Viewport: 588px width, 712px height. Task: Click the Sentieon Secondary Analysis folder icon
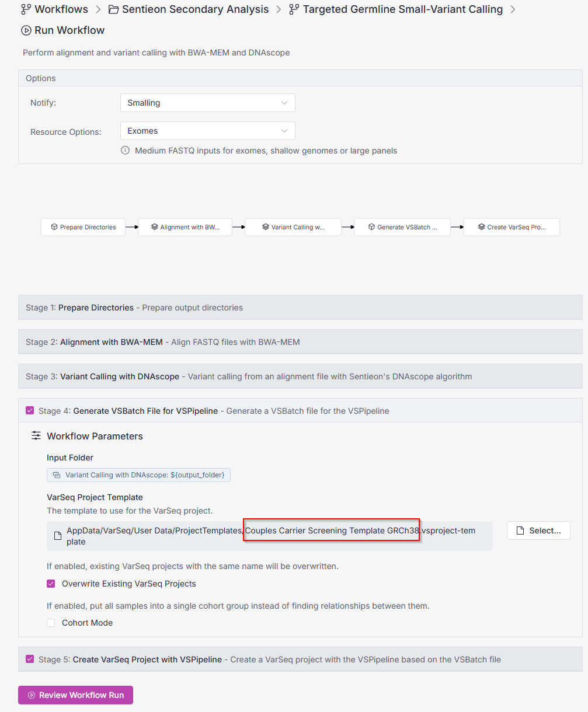coord(113,9)
